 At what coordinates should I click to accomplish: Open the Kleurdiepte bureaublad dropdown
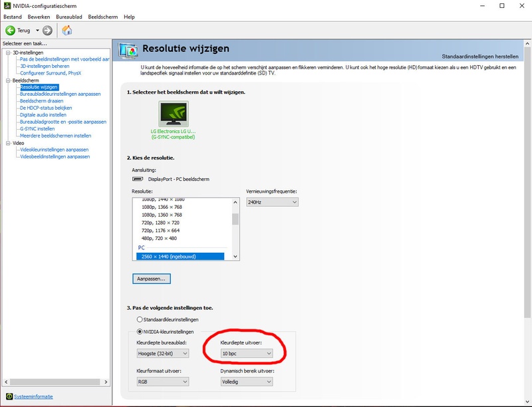(162, 353)
